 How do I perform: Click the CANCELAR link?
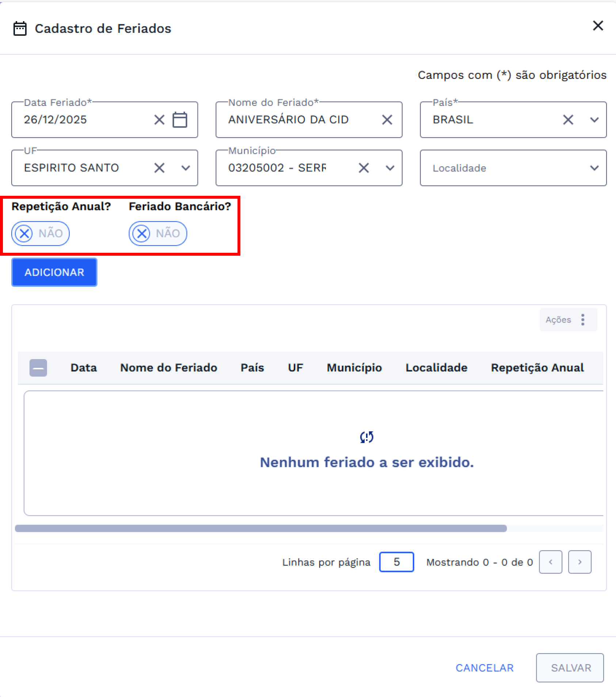(x=484, y=668)
